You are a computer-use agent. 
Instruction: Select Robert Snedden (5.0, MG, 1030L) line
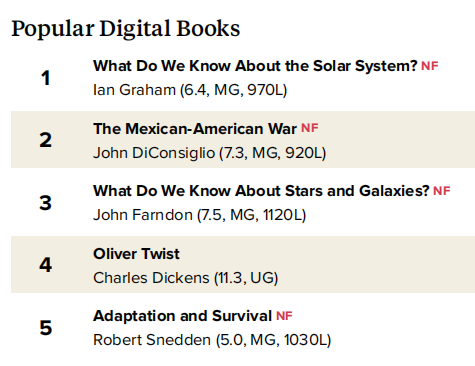(212, 340)
